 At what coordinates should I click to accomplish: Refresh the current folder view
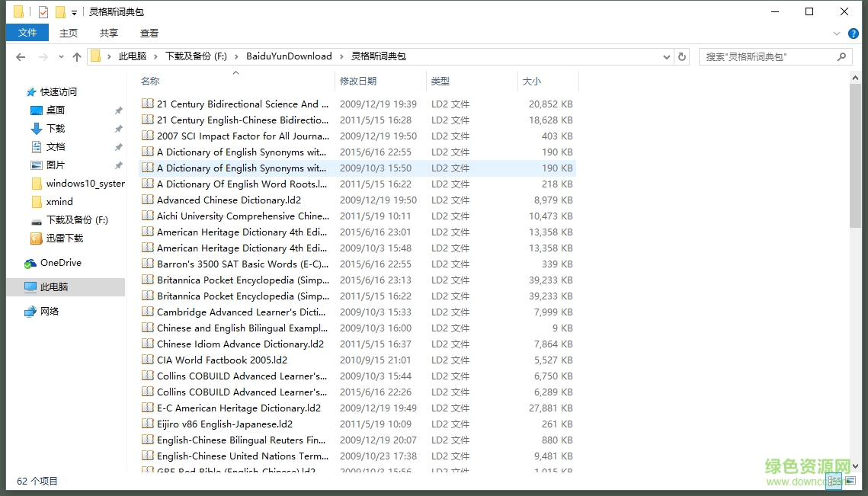click(682, 56)
